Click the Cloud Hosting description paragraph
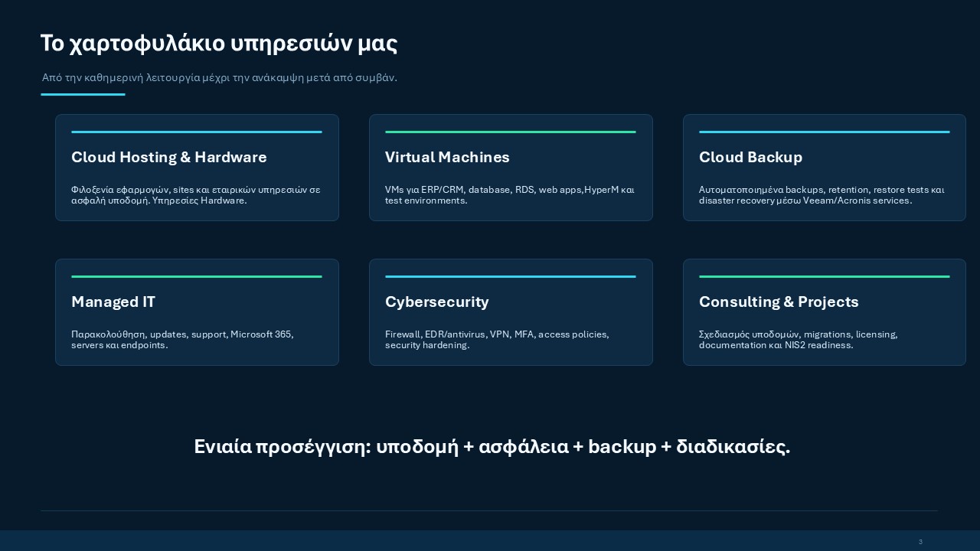This screenshot has width=980, height=551. click(x=196, y=195)
